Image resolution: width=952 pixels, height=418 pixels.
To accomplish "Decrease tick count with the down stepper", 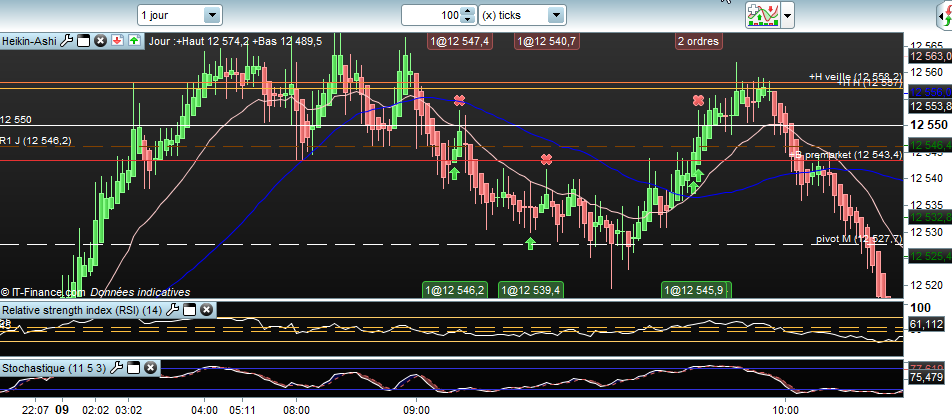I will coord(468,20).
